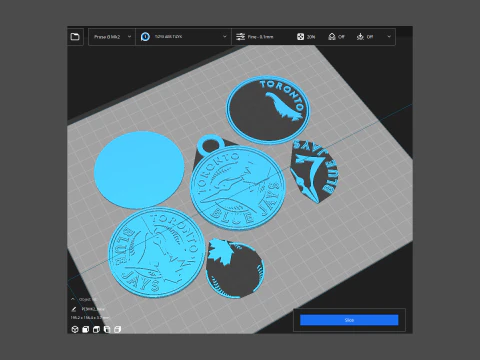Image resolution: width=480 pixels, height=360 pixels.
Task: Collapse the Object list chevron
Action: [73, 299]
